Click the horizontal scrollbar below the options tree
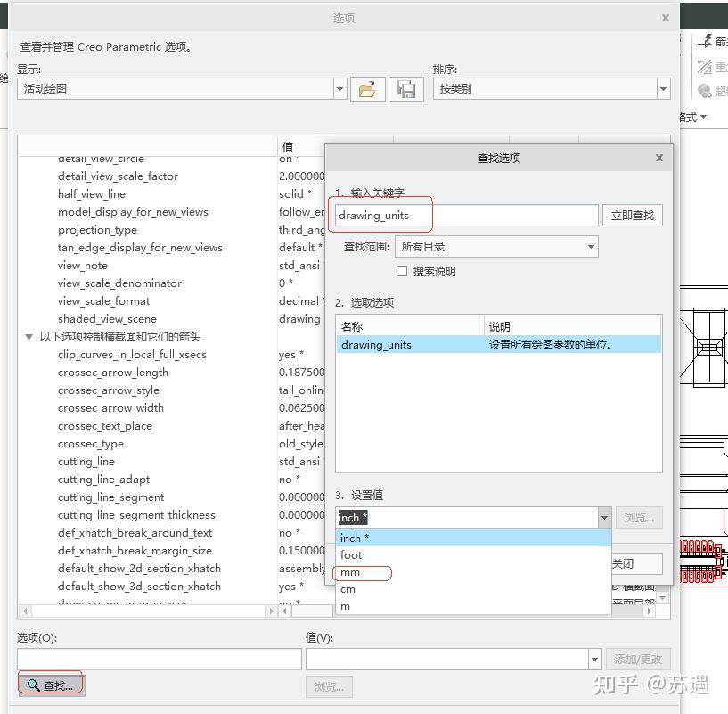Viewport: 728px width, 714px height. click(x=145, y=612)
